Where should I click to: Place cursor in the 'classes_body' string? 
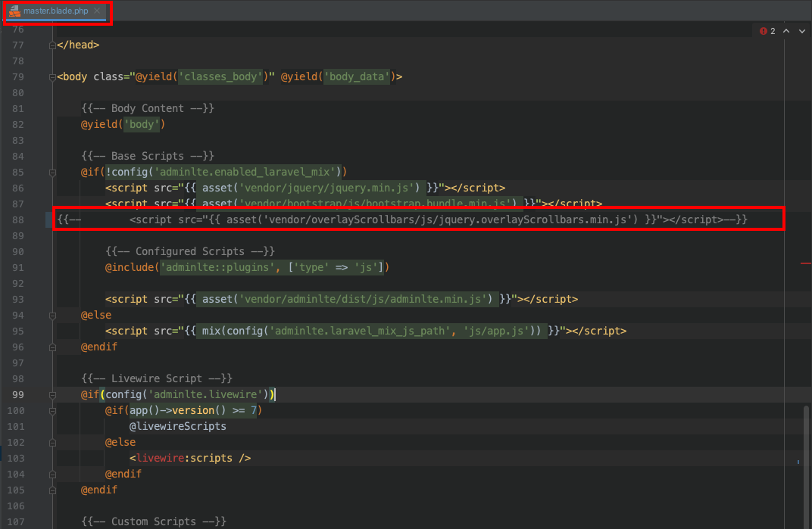coord(221,76)
